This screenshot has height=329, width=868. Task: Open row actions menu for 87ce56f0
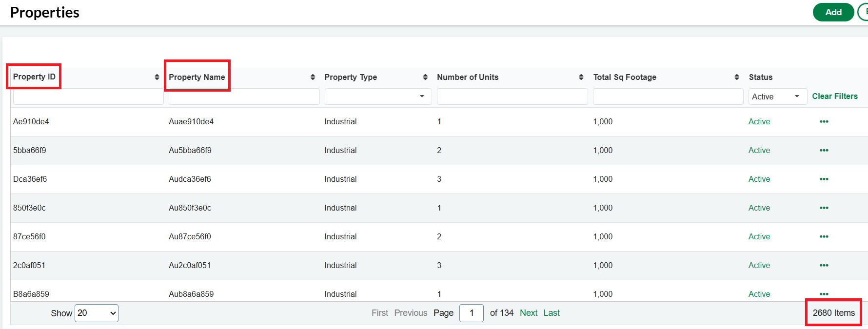point(824,236)
